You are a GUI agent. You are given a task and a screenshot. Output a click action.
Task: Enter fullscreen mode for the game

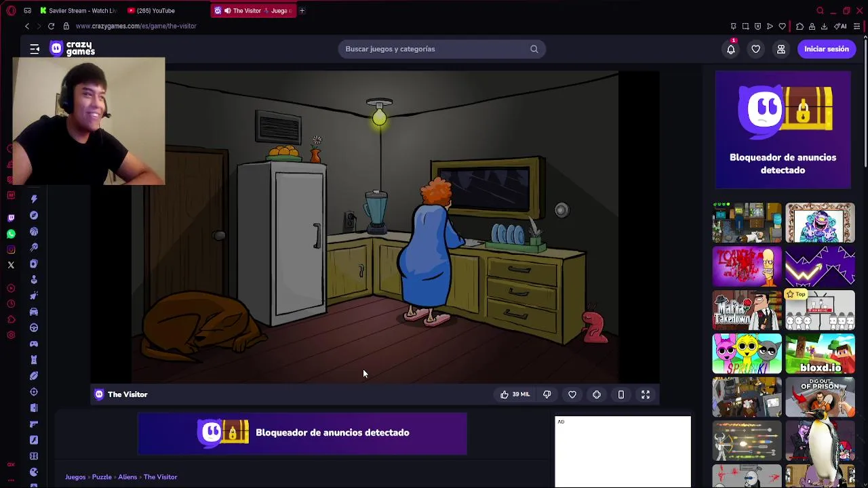tap(646, 394)
